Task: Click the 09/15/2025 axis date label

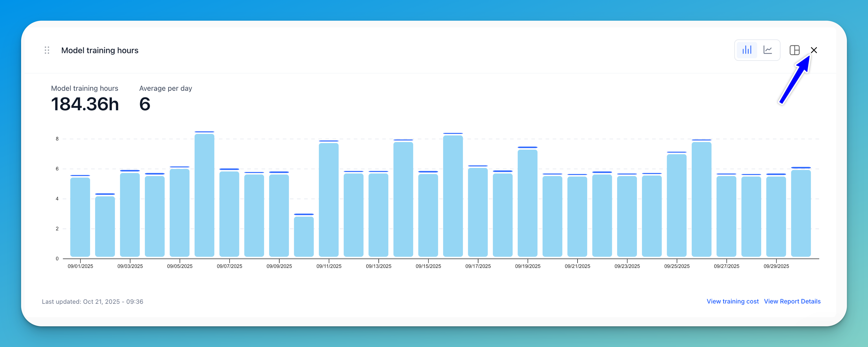Action: 428,266
